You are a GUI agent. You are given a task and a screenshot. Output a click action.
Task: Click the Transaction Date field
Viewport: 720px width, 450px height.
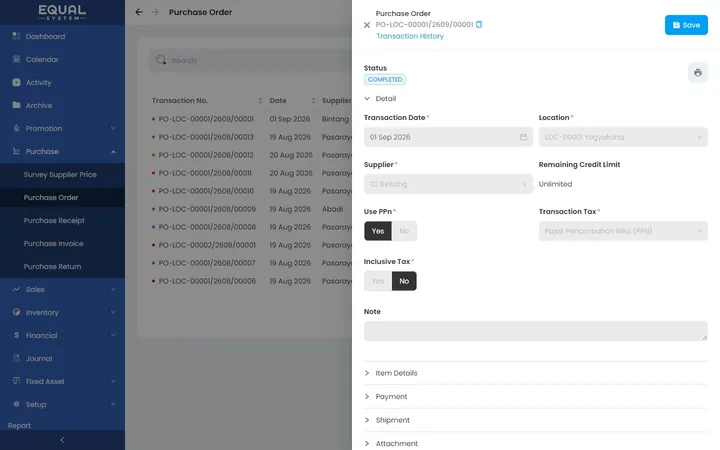(x=448, y=137)
